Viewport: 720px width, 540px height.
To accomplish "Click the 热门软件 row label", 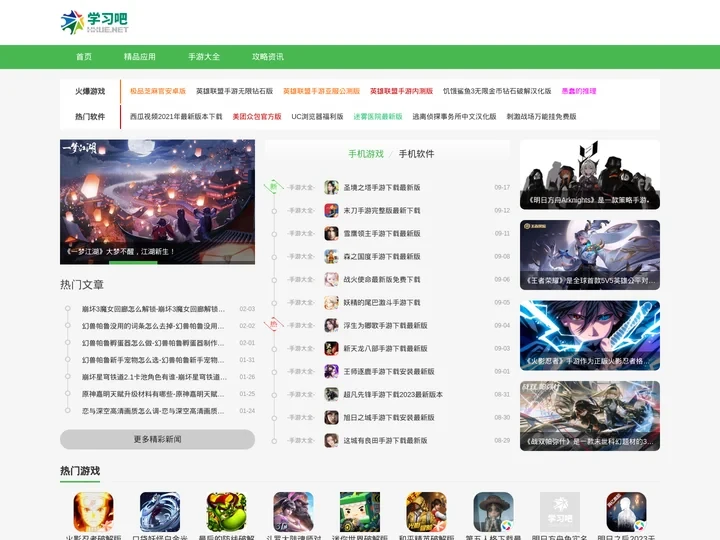I will 90,116.
